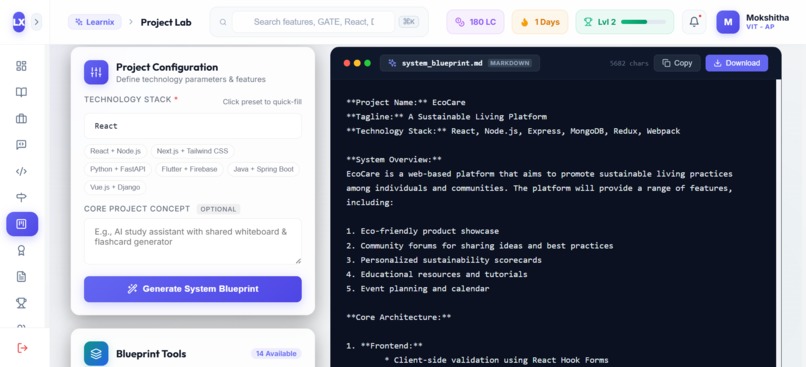Viewport: 806px width, 367px height.
Task: Open the open-book icon in sidebar
Action: tap(21, 93)
